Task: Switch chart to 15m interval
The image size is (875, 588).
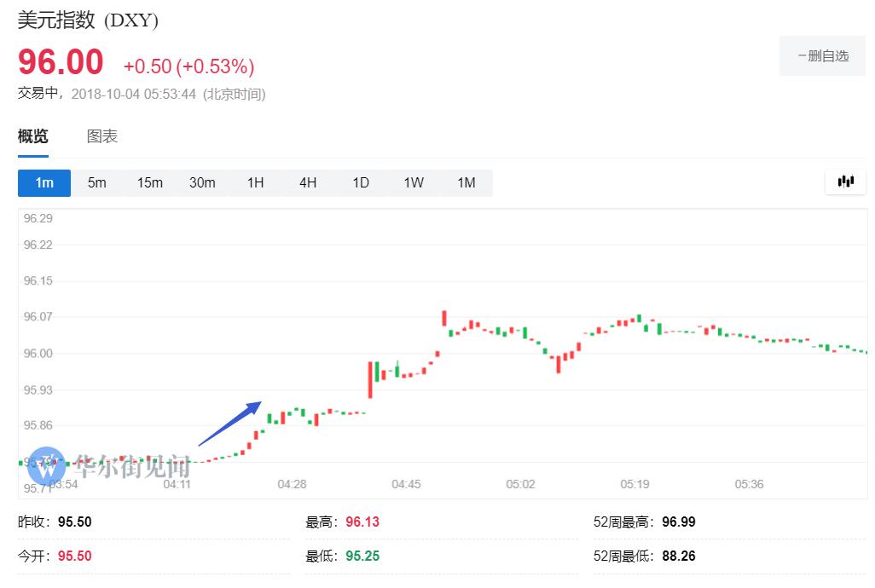Action: (x=150, y=182)
